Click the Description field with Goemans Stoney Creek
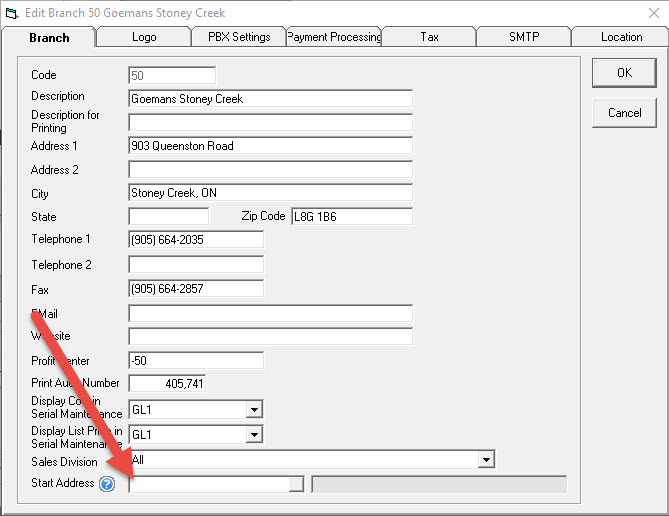This screenshot has height=516, width=669. pyautogui.click(x=271, y=99)
